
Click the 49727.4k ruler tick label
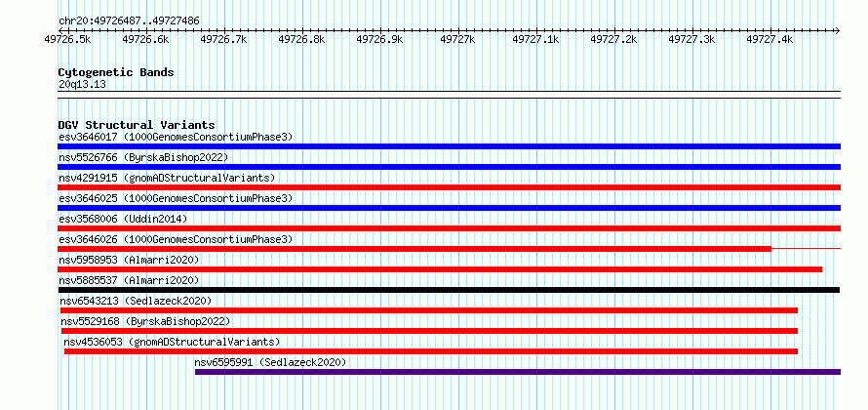tap(770, 39)
